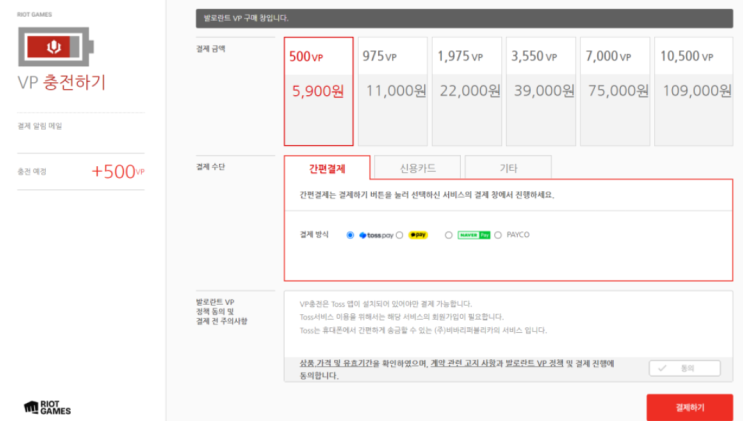Click the red 결제하기 button
The width and height of the screenshot is (743, 421).
tap(689, 407)
